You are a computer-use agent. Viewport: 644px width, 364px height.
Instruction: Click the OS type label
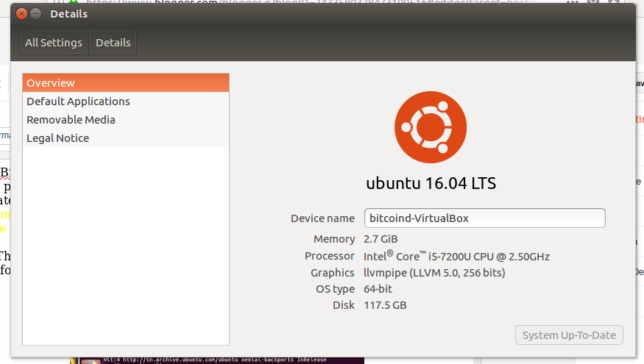click(335, 289)
